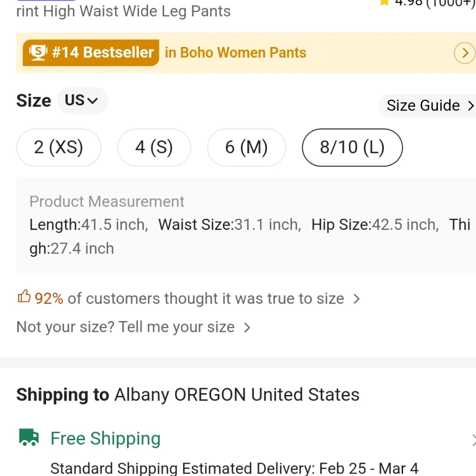Image resolution: width=476 pixels, height=476 pixels.
Task: Click arrow after true to size text
Action: [x=357, y=299]
